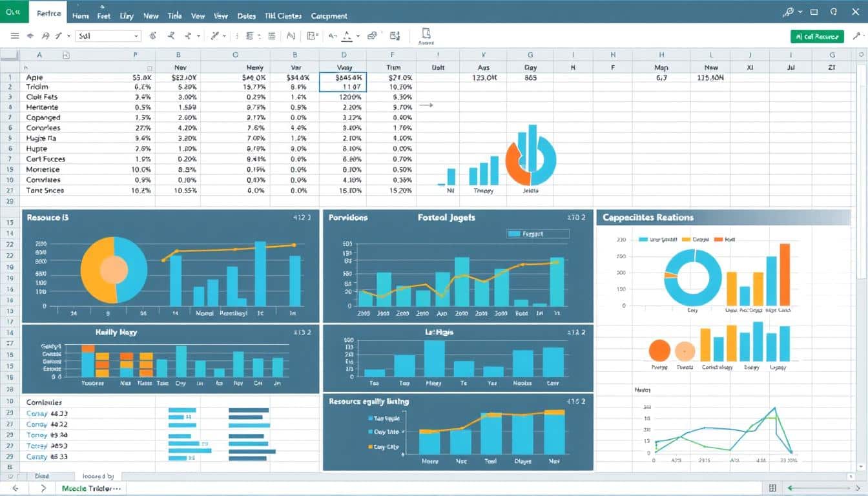Open the Feet ribbon tab
Viewport: 868px width, 496px height.
click(103, 15)
